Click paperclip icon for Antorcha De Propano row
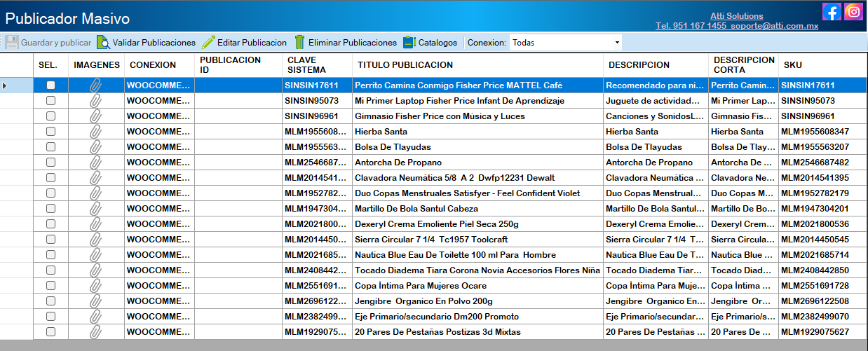The width and height of the screenshot is (868, 351). (95, 163)
